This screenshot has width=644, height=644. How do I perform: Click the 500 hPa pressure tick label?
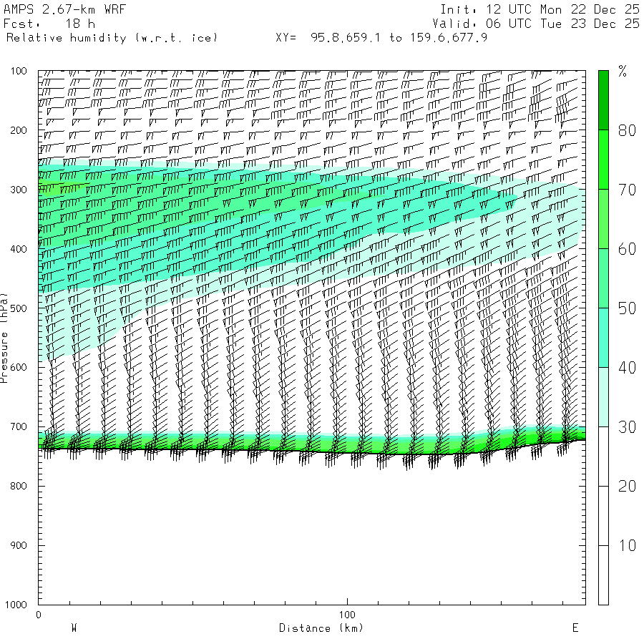pyautogui.click(x=19, y=308)
